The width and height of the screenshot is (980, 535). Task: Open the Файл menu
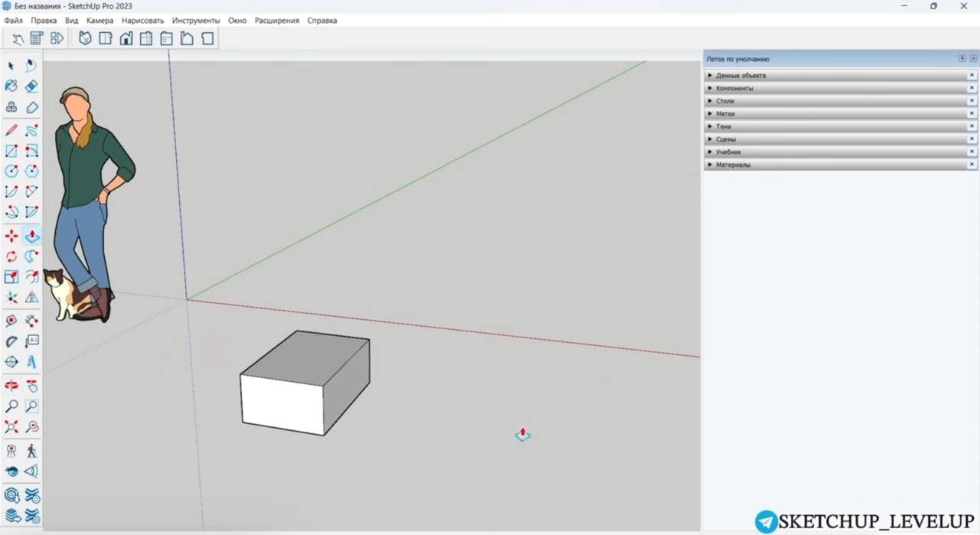point(13,21)
